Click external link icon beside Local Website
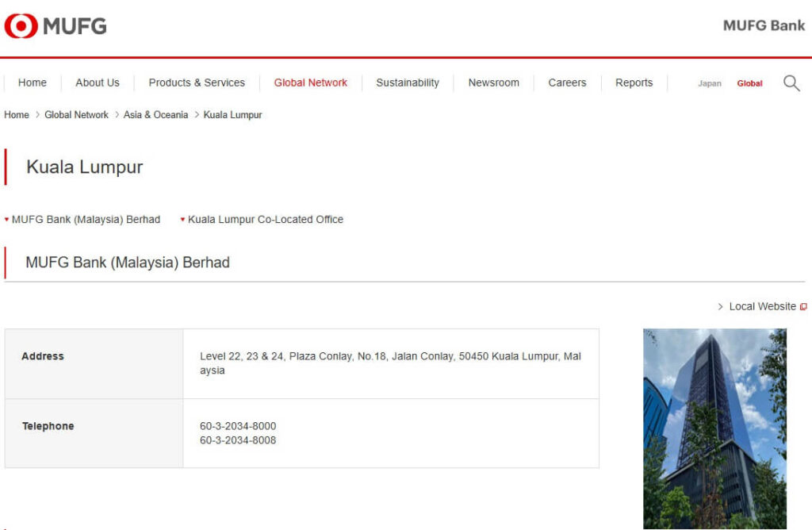Viewport: 812px width, 530px height. click(x=803, y=307)
